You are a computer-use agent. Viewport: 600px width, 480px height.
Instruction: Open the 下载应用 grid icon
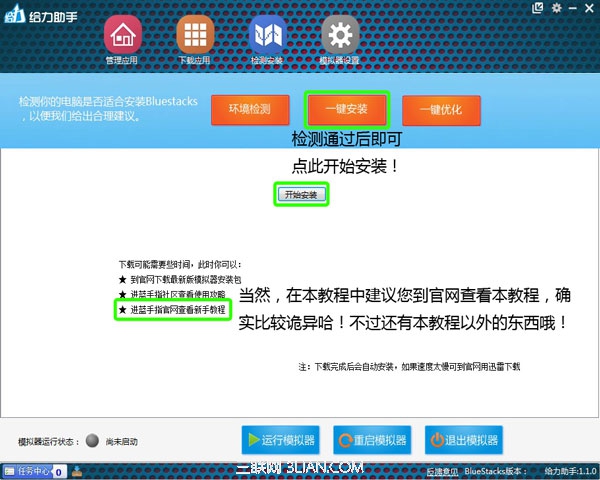tap(195, 34)
